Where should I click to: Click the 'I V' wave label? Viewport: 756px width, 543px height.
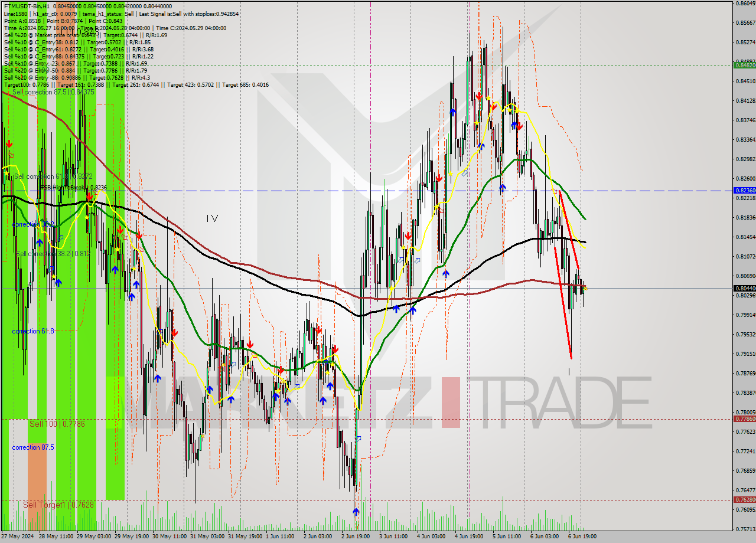tap(212, 218)
